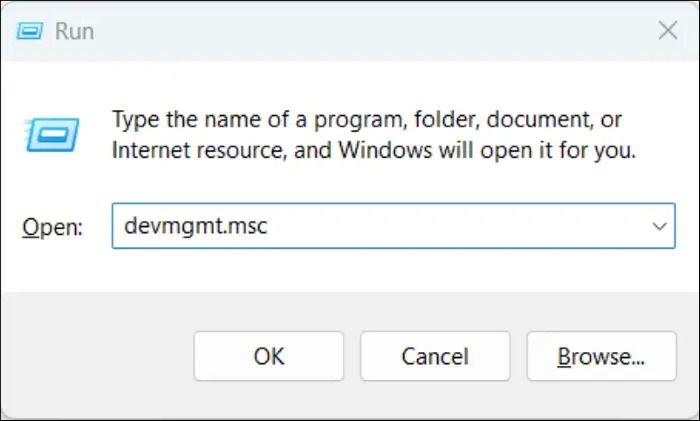Image resolution: width=700 pixels, height=421 pixels.
Task: Open the Browse... file picker
Action: coord(601,355)
